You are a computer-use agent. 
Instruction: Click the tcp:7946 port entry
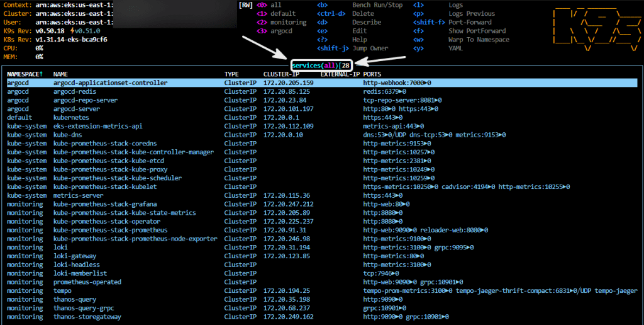pyautogui.click(x=381, y=273)
